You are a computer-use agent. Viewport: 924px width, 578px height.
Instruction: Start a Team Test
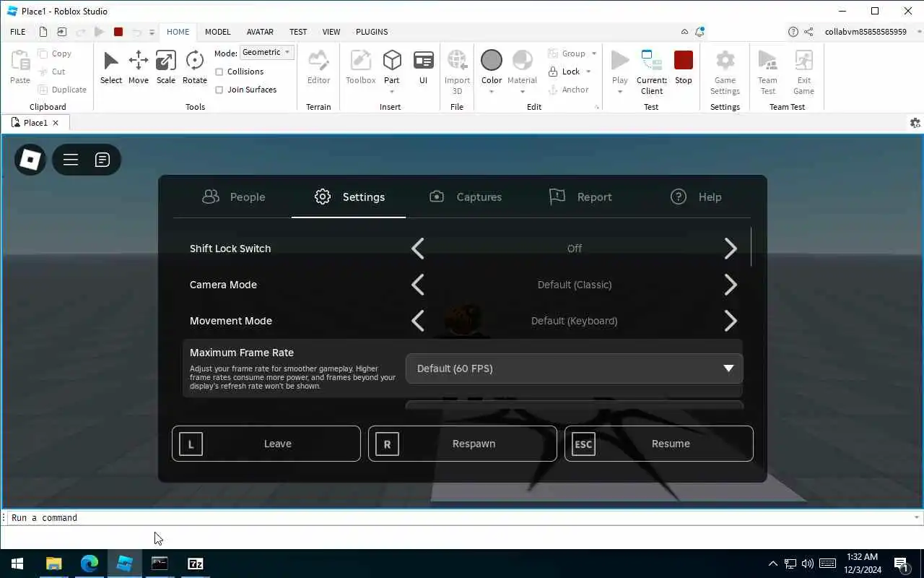pos(767,72)
